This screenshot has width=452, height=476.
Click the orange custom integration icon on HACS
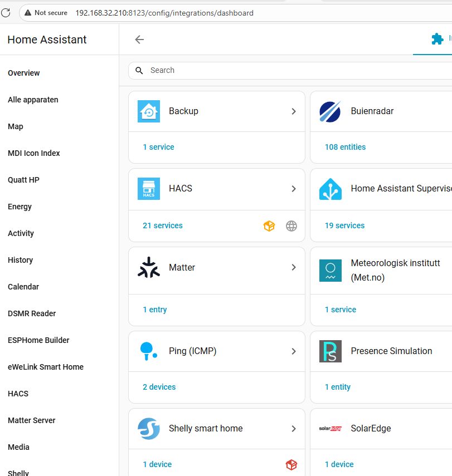click(269, 226)
